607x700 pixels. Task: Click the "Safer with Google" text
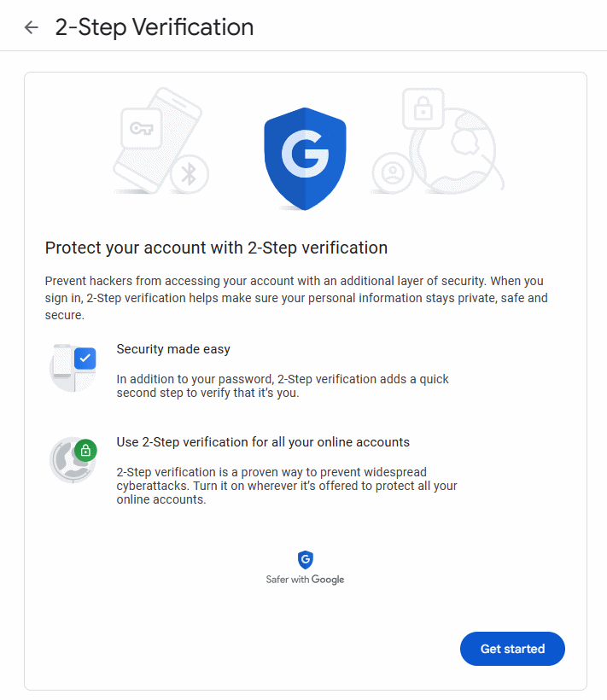(x=305, y=580)
